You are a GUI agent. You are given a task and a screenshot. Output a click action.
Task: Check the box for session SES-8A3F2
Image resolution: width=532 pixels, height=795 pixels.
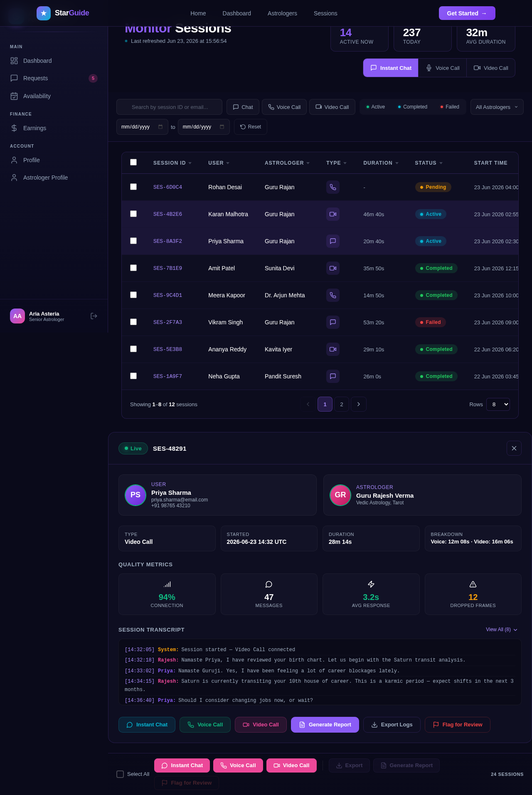point(133,241)
